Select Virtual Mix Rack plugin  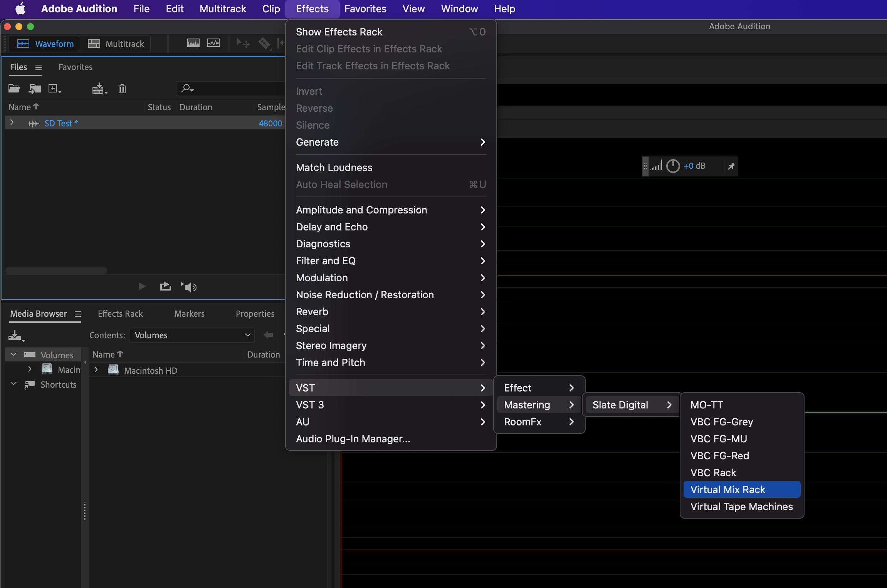tap(742, 490)
